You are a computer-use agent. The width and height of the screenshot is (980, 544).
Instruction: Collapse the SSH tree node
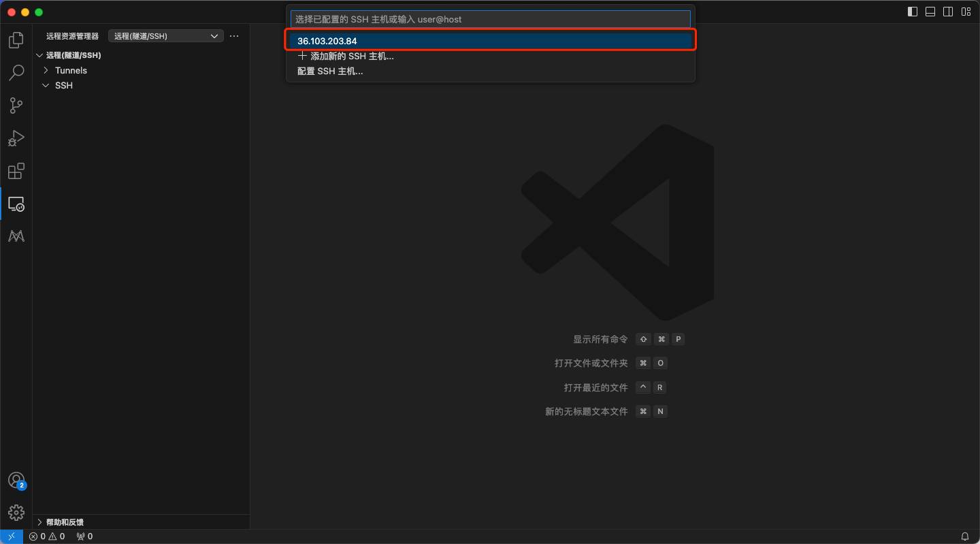click(x=141, y=85)
